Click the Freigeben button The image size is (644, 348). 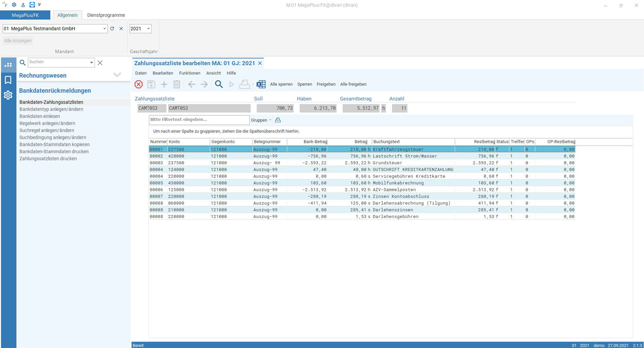pyautogui.click(x=326, y=84)
